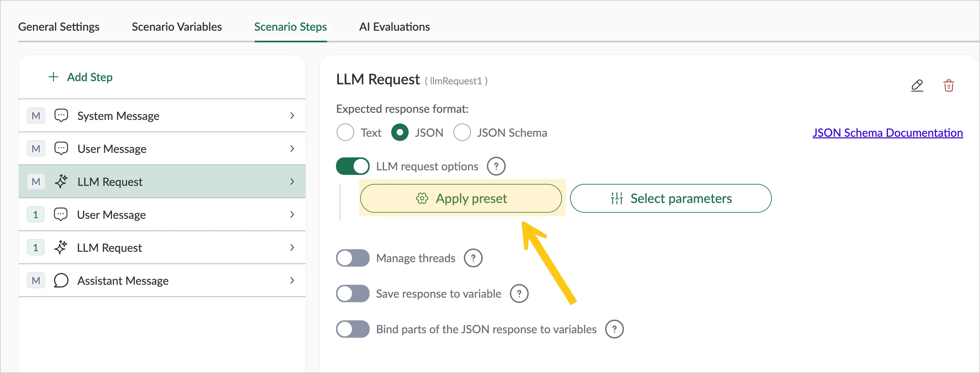Select the JSON response format

coord(400,133)
